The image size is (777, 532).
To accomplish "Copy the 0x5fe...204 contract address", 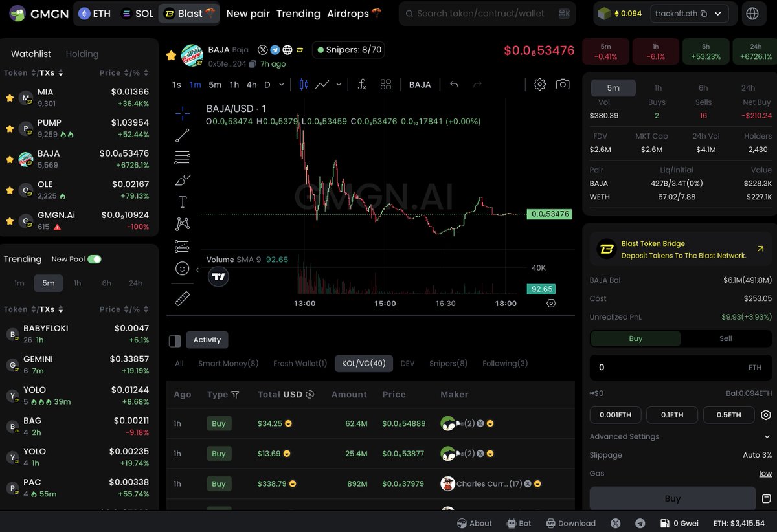I will [253, 64].
